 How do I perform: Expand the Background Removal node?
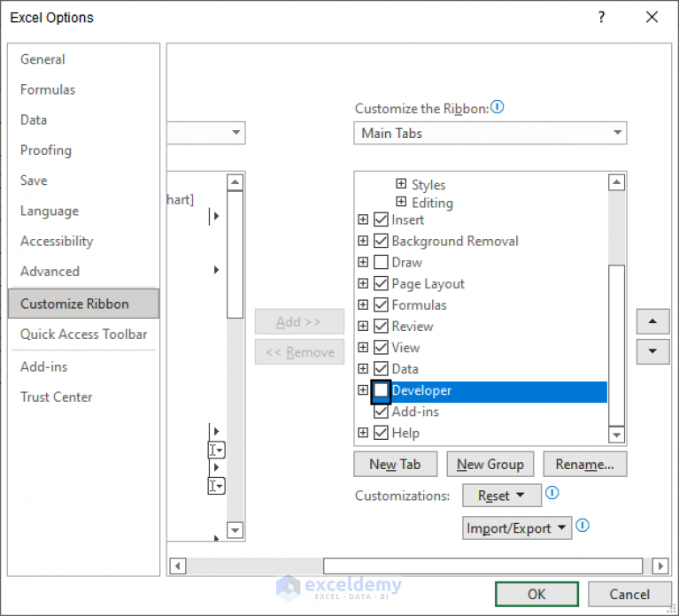click(x=363, y=241)
